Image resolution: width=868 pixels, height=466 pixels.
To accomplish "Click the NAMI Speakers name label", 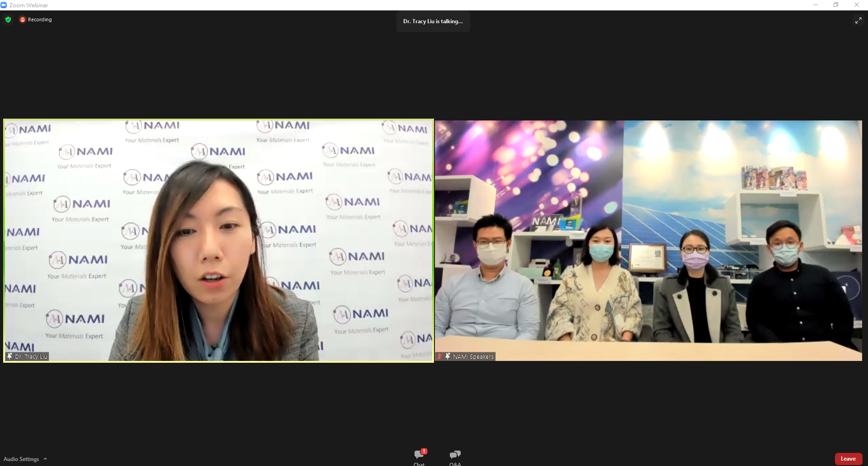I will tap(473, 356).
